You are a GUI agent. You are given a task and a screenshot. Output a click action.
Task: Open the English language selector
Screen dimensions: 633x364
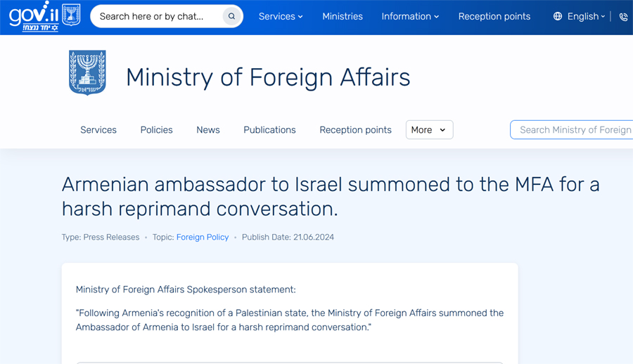(586, 16)
